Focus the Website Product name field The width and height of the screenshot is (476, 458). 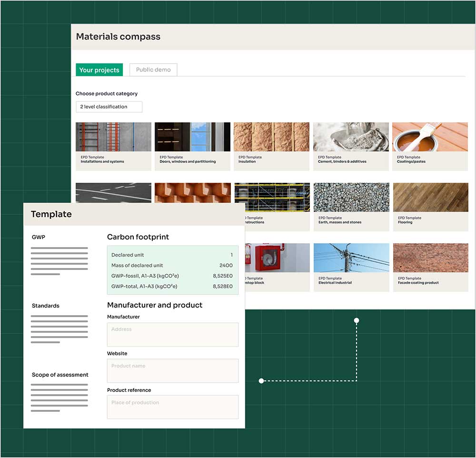click(x=172, y=371)
